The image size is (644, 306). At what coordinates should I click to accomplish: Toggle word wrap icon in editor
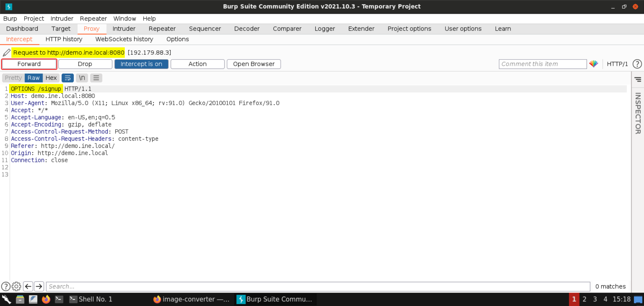[67, 78]
